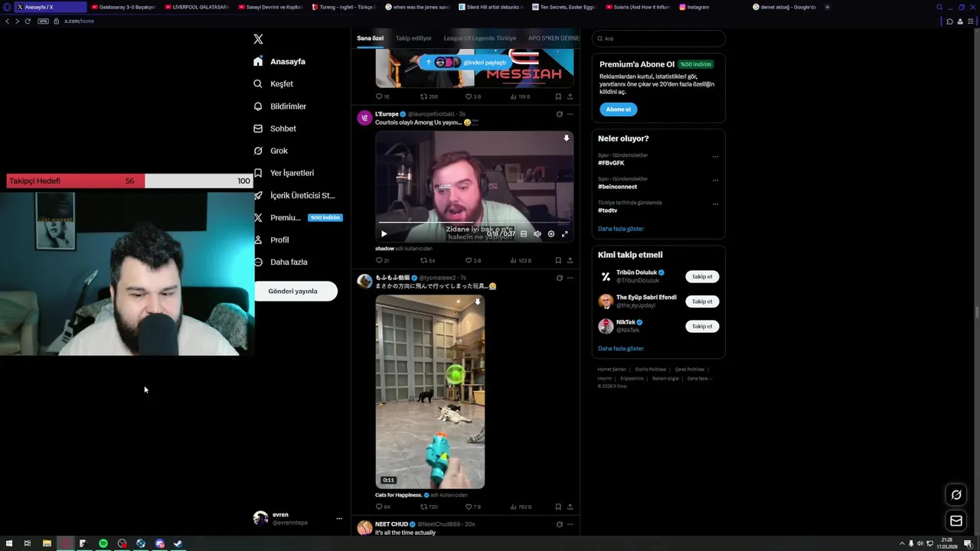Open account menu dots next to evren

click(x=339, y=518)
